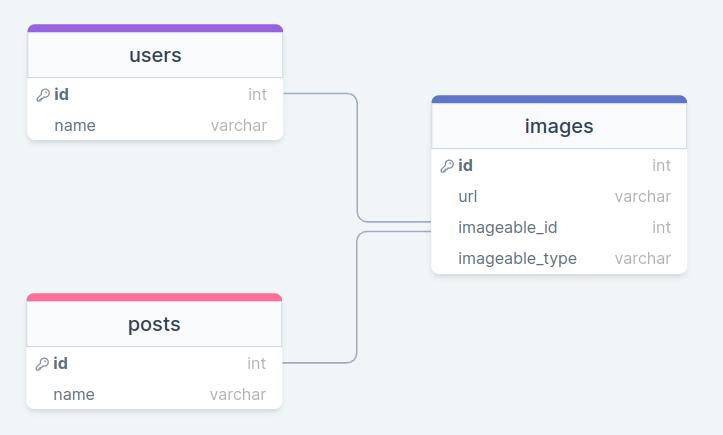Click the varchar type of users name
723x435 pixels.
point(239,126)
